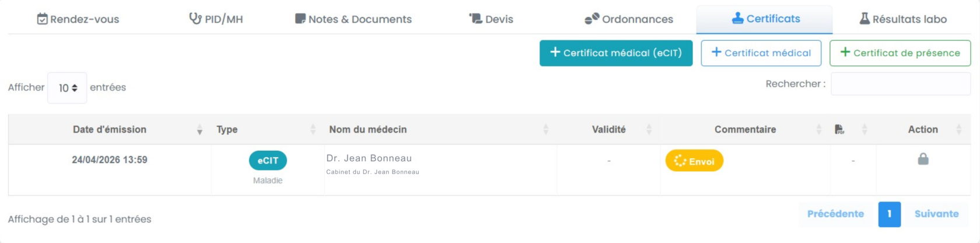Go to the Suivante page
Viewport: 980px width, 243px height.
click(x=936, y=214)
